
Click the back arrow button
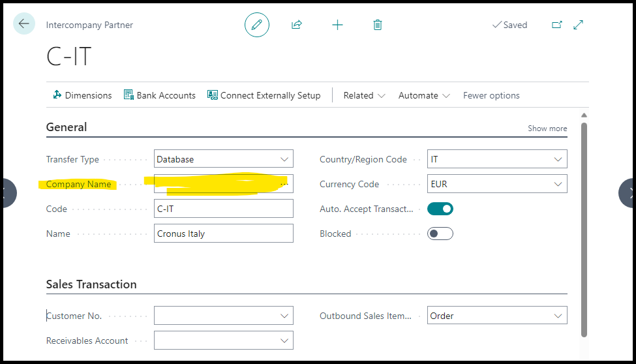coord(24,24)
